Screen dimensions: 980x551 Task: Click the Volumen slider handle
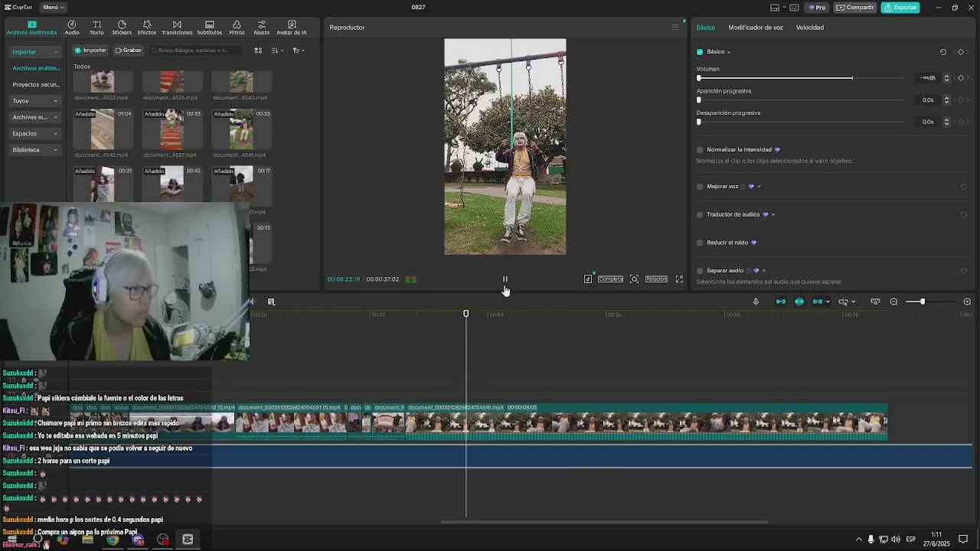(699, 78)
